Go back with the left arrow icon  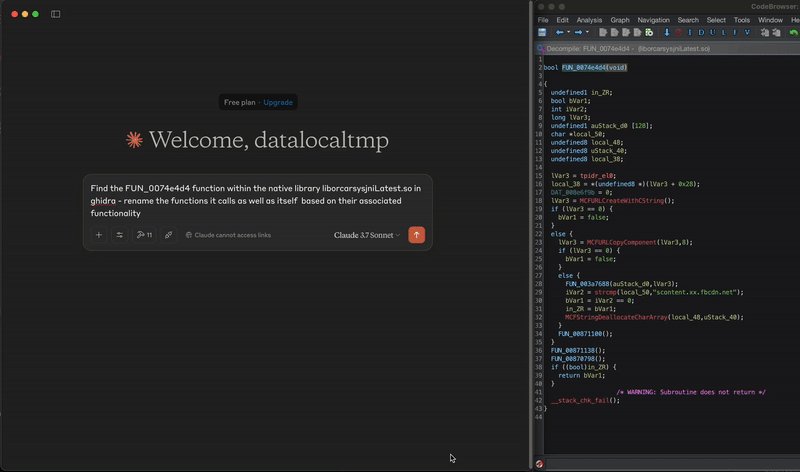click(x=560, y=33)
